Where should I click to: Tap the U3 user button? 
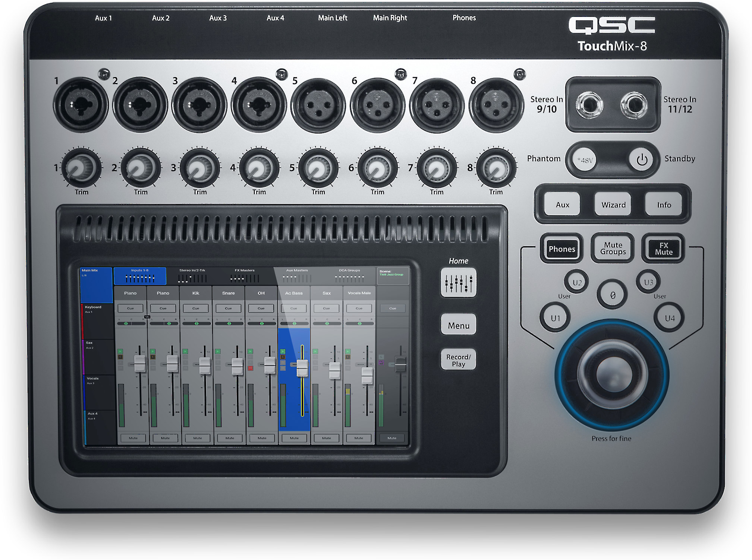[x=648, y=282]
